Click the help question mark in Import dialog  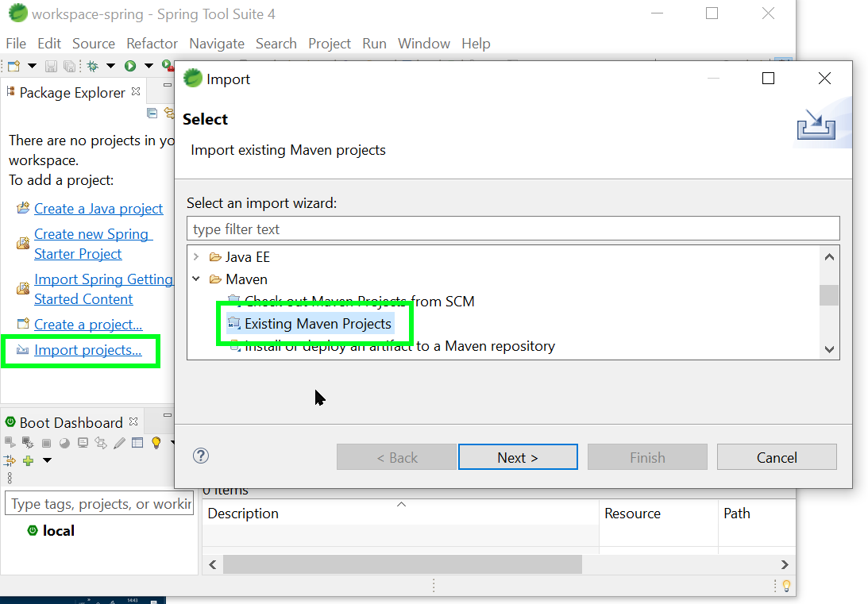pyautogui.click(x=201, y=456)
